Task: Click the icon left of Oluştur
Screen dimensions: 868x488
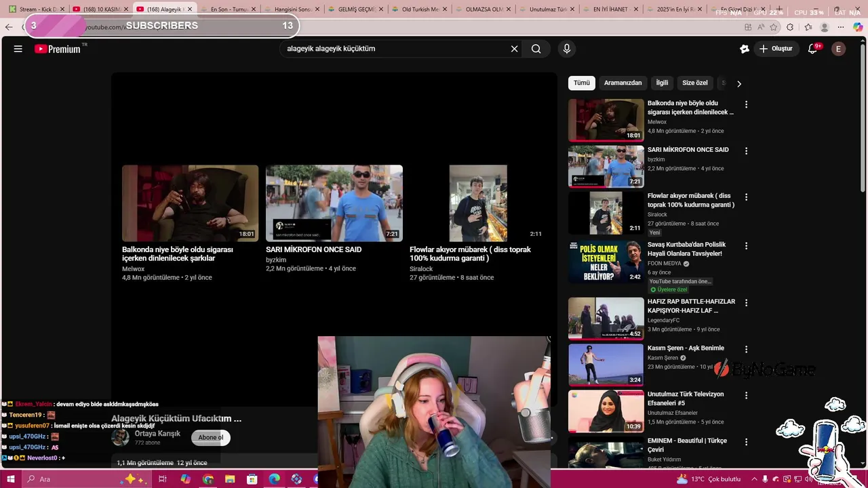Action: point(744,49)
